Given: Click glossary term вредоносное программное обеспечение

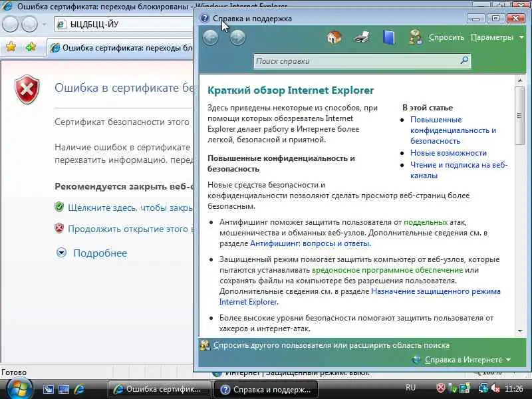Looking at the screenshot, I should pos(387,270).
